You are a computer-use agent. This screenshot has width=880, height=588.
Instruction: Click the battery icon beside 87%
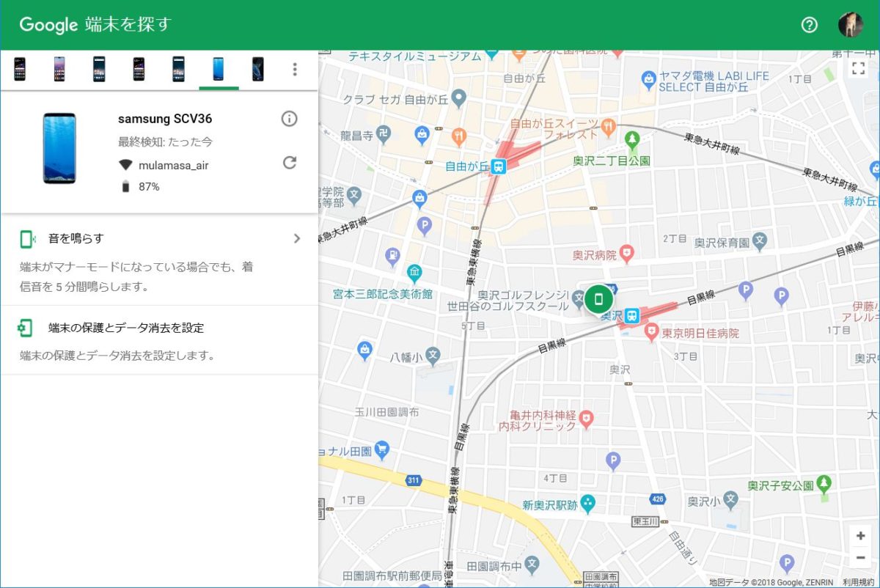coord(125,187)
